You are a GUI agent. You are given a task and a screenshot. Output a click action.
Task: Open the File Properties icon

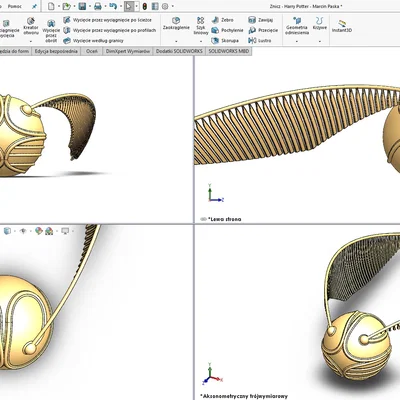pos(155,6)
